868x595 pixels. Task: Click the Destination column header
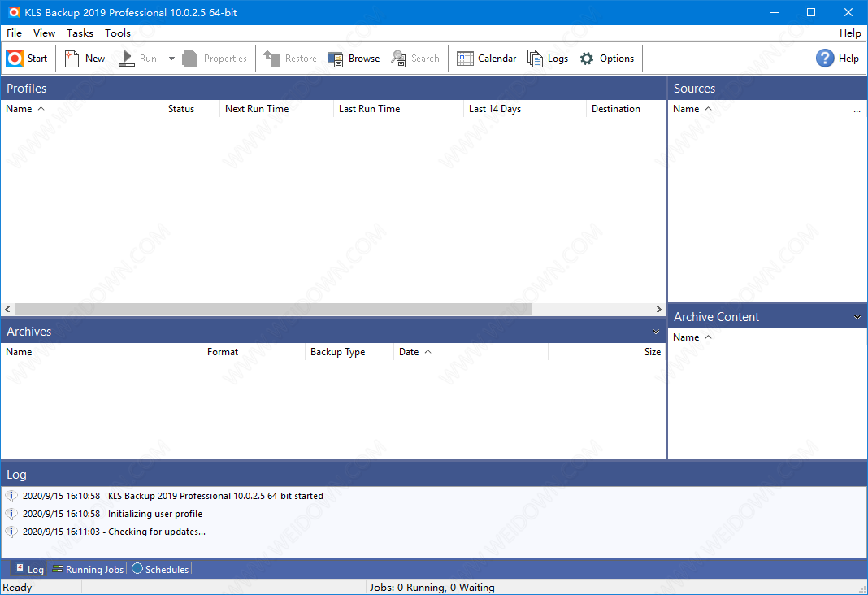(x=626, y=109)
